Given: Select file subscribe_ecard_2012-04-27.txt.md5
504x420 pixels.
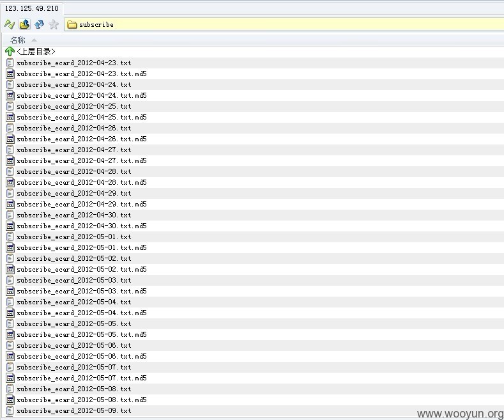Looking at the screenshot, I should (x=82, y=161).
